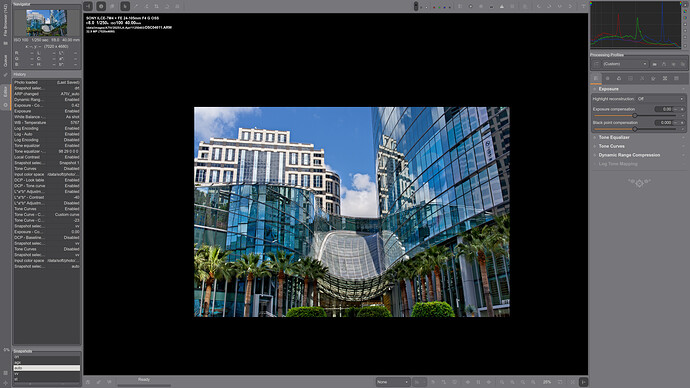Click top-right icon beside histogram
690x388 pixels.
(x=685, y=4)
